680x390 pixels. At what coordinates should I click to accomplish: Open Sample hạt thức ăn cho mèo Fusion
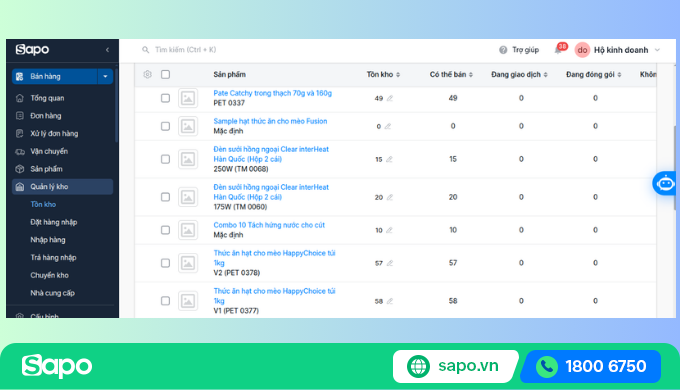(270, 121)
